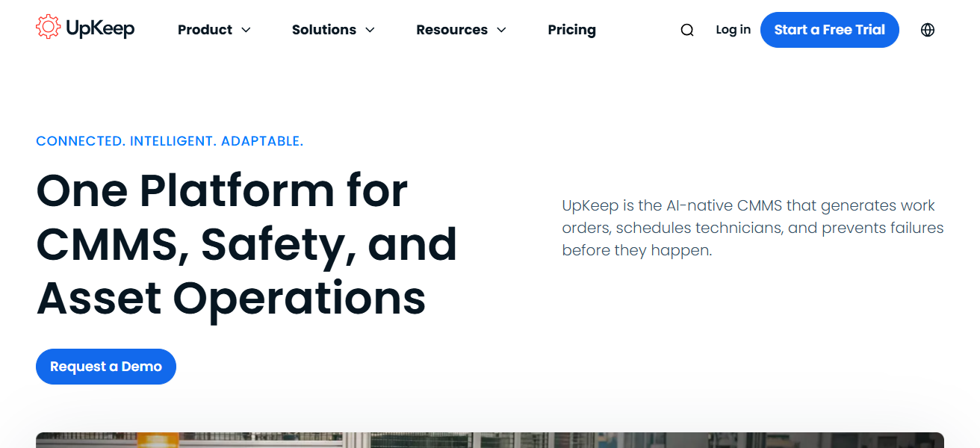Click the UpKeep gear logo icon
The height and width of the screenshot is (448, 980).
48,27
